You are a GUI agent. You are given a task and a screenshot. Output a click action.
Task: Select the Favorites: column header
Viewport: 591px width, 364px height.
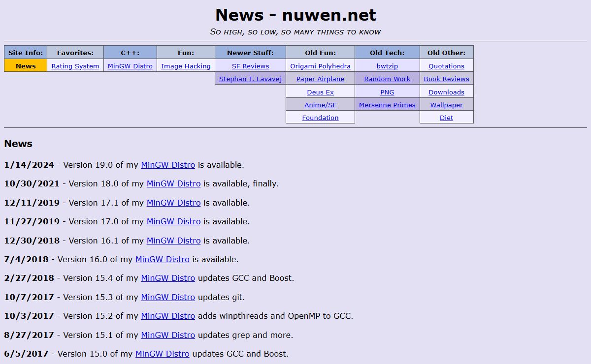coord(75,53)
